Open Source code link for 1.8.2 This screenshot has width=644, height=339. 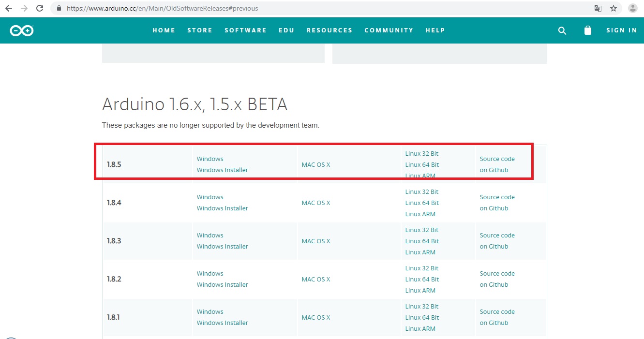[x=497, y=274]
